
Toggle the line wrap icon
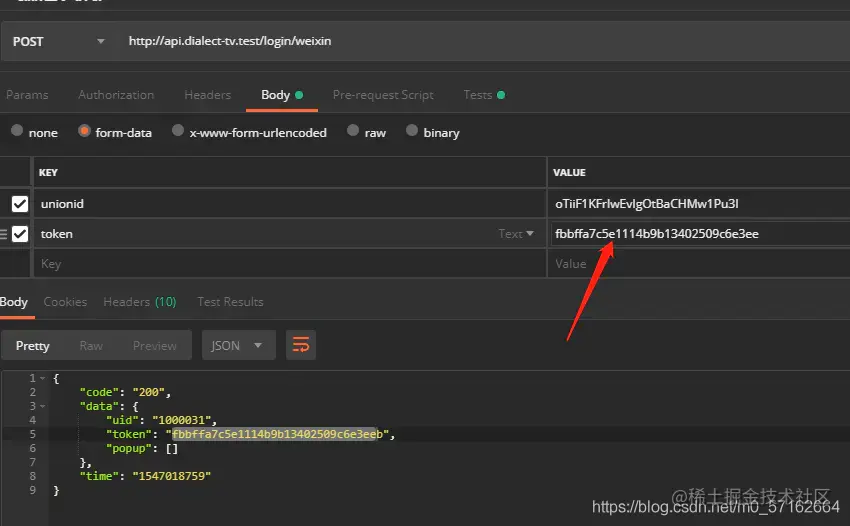tap(301, 345)
